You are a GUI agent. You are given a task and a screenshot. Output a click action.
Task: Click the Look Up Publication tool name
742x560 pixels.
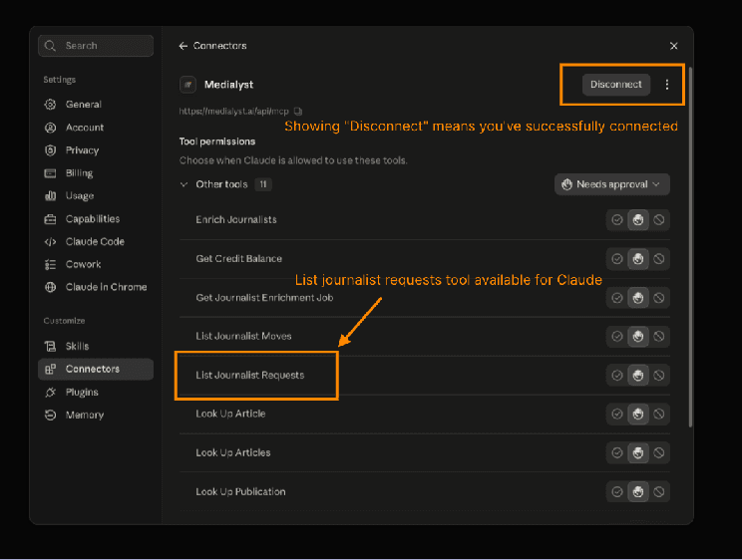click(x=240, y=492)
